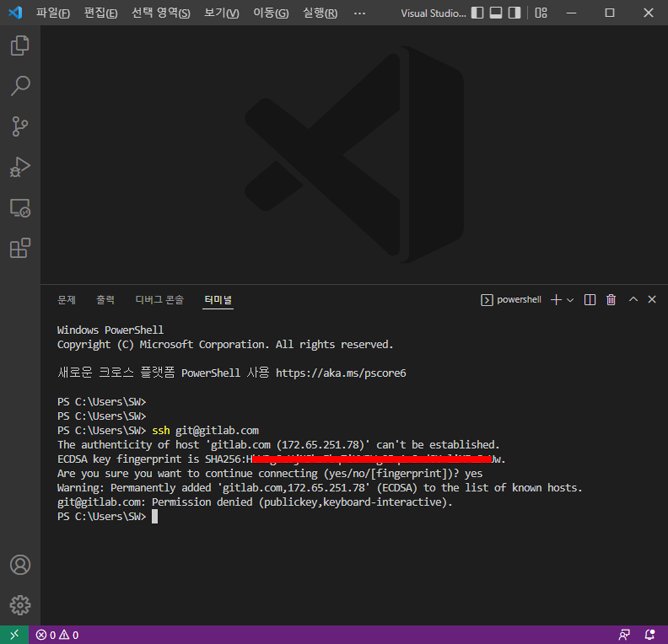
Task: Open the Run and Debug view
Action: pos(20,167)
